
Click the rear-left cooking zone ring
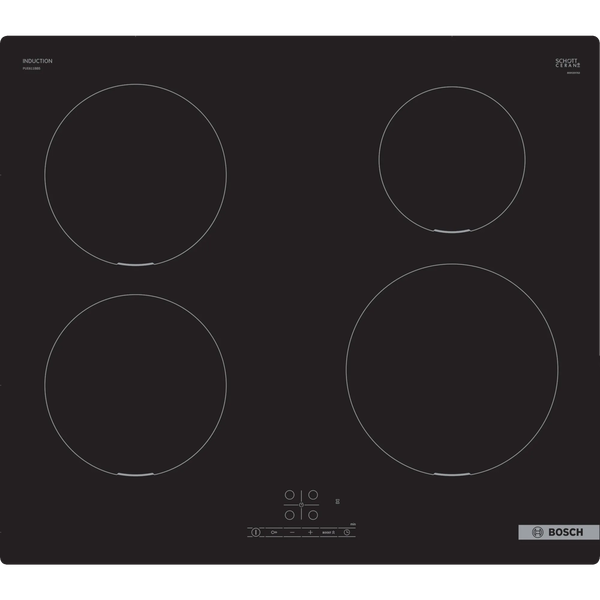point(135,175)
